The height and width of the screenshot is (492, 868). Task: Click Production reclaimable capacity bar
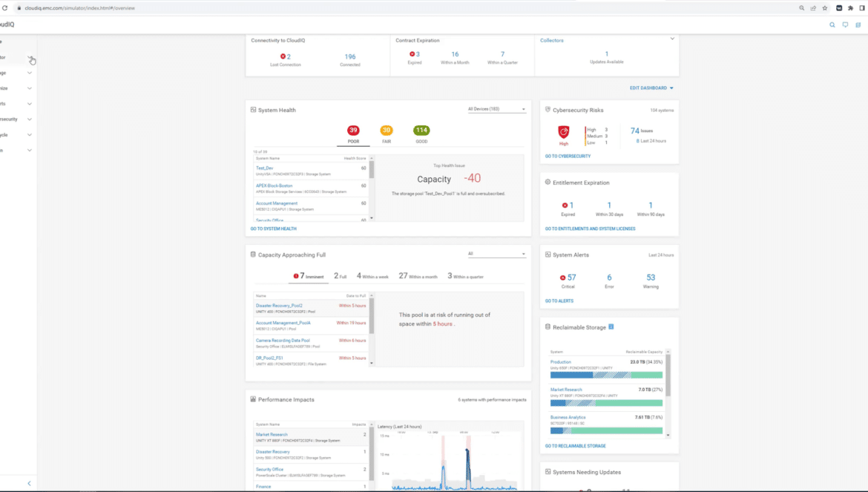606,375
